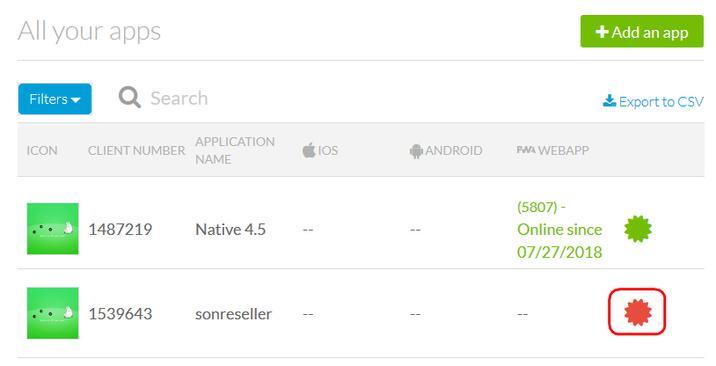
Task: Expand the Filters caret arrow
Action: point(76,100)
